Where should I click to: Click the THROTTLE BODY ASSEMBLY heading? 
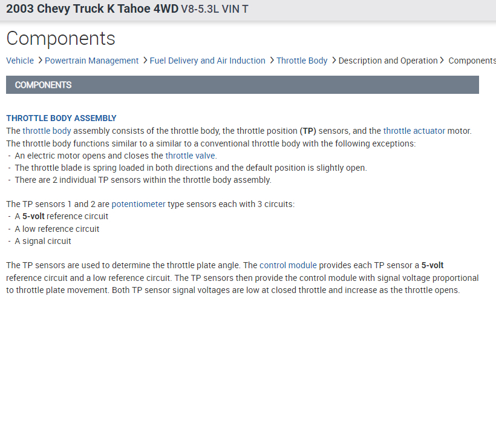click(x=61, y=118)
